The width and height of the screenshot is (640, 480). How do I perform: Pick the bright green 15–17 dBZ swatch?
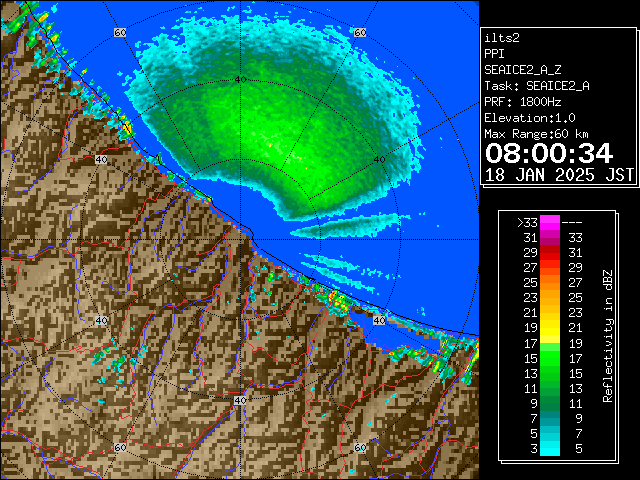pos(550,358)
